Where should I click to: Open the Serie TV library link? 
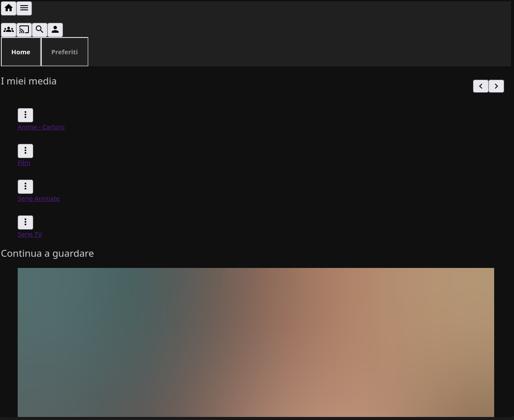(30, 234)
